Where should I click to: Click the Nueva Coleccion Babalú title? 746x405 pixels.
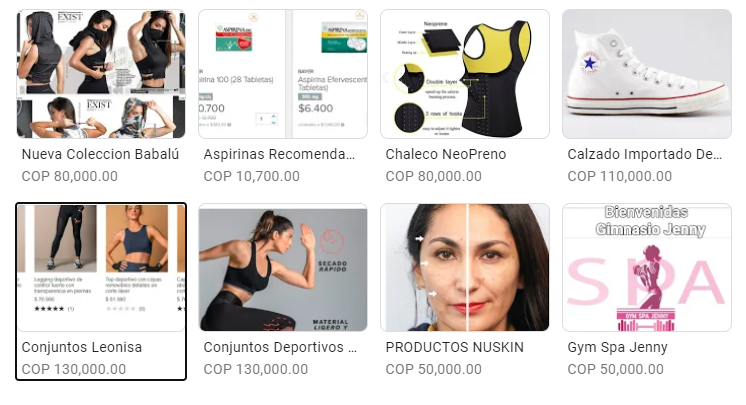tap(100, 154)
